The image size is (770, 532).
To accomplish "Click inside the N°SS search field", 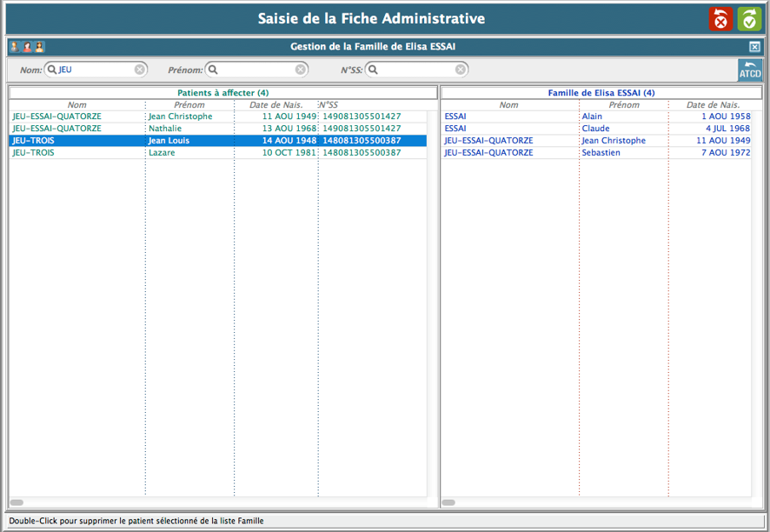I will (x=414, y=70).
